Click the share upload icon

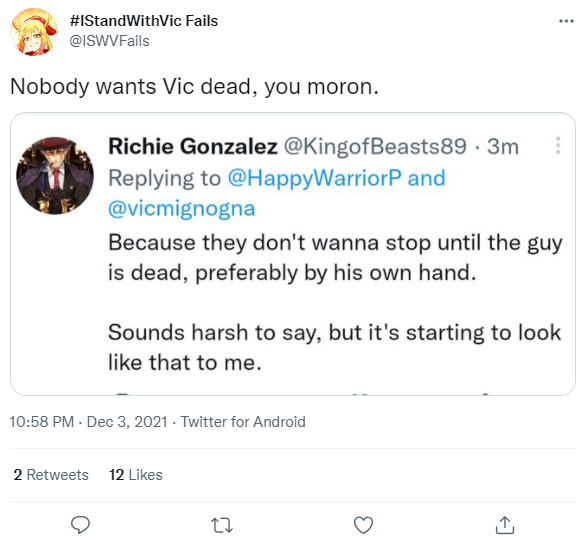tap(505, 525)
